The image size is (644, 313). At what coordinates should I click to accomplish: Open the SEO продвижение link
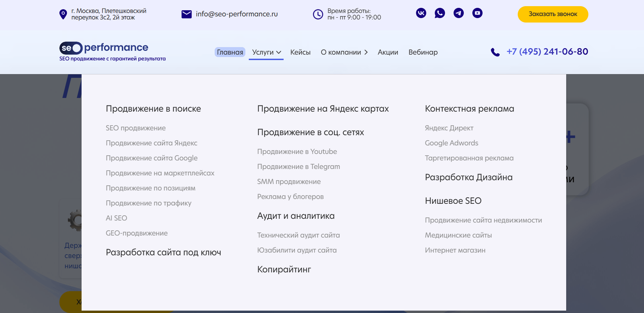coord(135,128)
